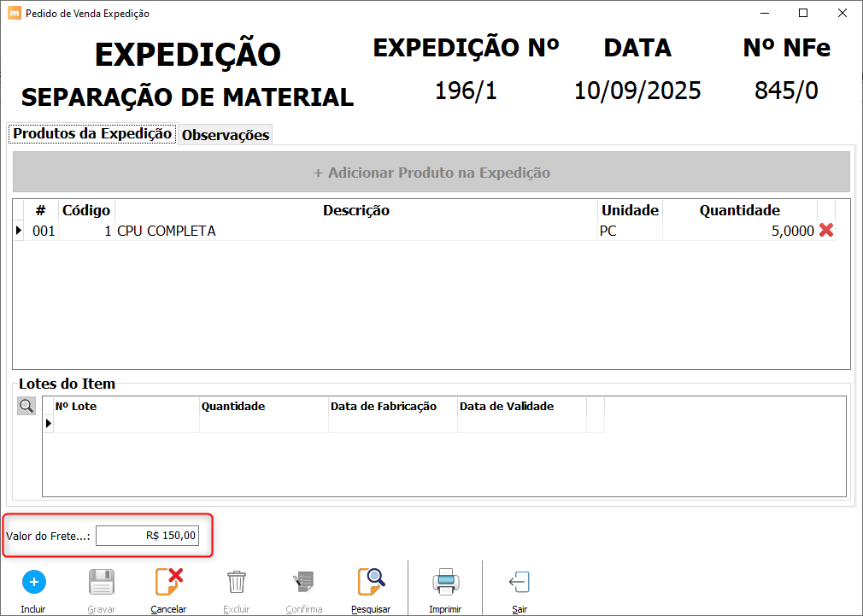
Task: Click the Quantidade header in products grid
Action: (739, 210)
